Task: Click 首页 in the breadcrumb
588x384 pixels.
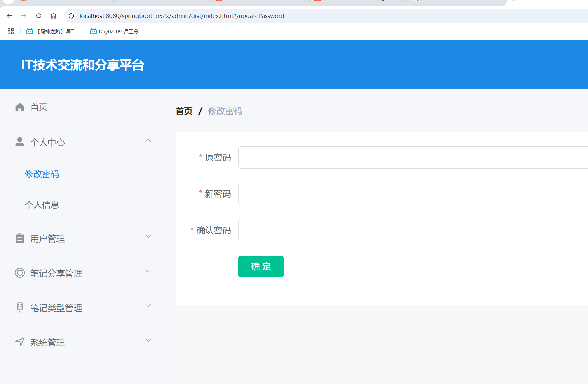Action: pyautogui.click(x=184, y=111)
